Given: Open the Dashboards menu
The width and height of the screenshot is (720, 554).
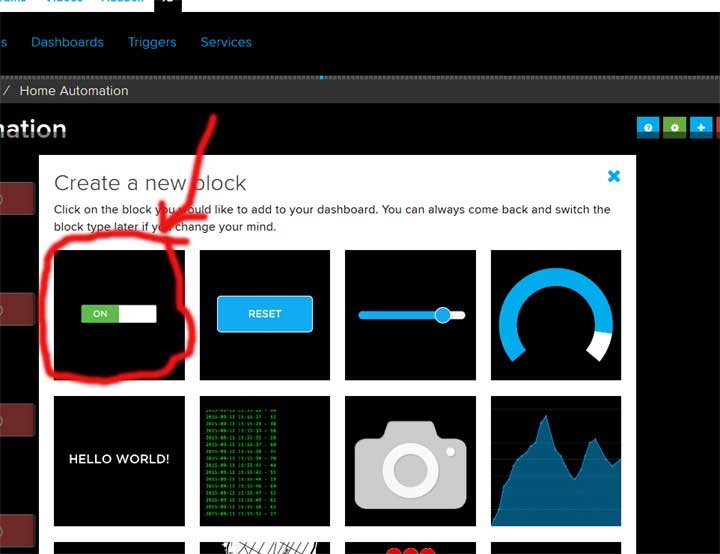Looking at the screenshot, I should 68,42.
